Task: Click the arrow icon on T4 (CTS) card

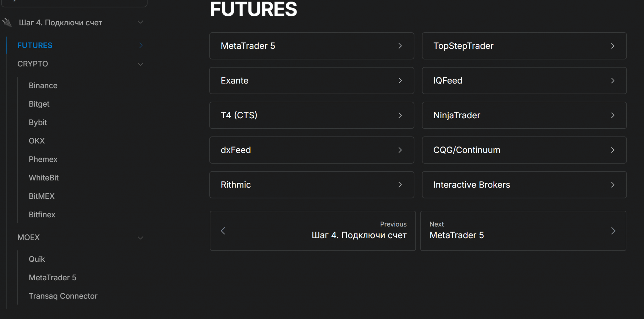Action: pos(400,115)
